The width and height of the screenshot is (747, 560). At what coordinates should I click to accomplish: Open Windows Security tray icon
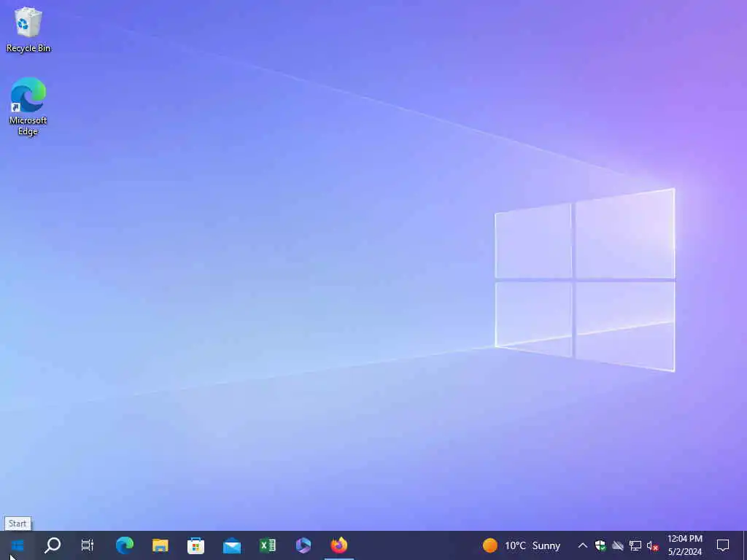(600, 545)
